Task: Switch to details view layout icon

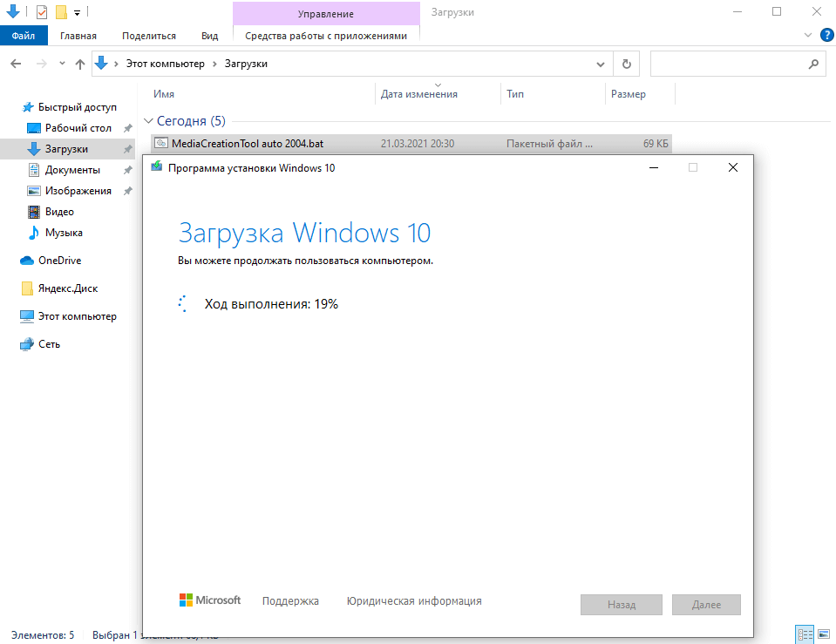Action: [805, 634]
